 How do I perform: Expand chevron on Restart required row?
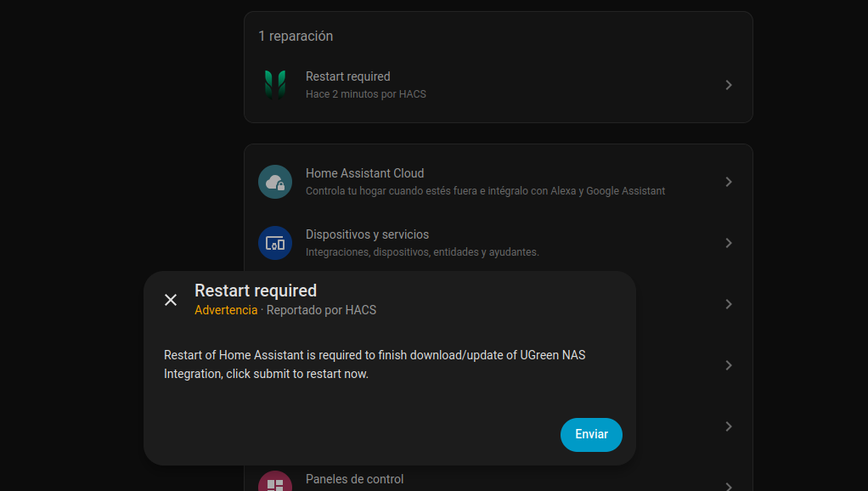point(728,85)
